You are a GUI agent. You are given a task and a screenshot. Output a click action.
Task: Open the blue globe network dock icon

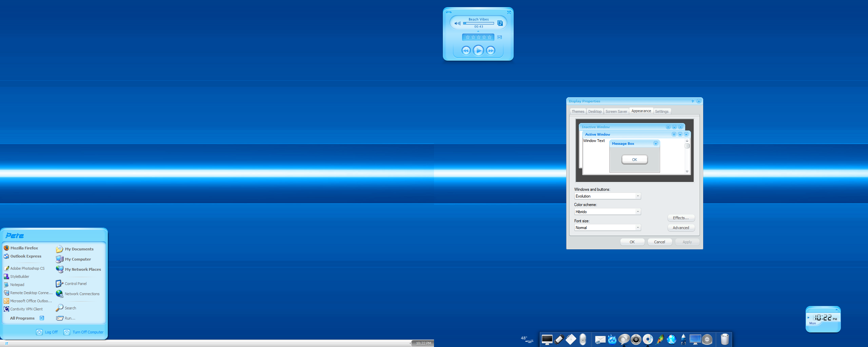tap(672, 339)
